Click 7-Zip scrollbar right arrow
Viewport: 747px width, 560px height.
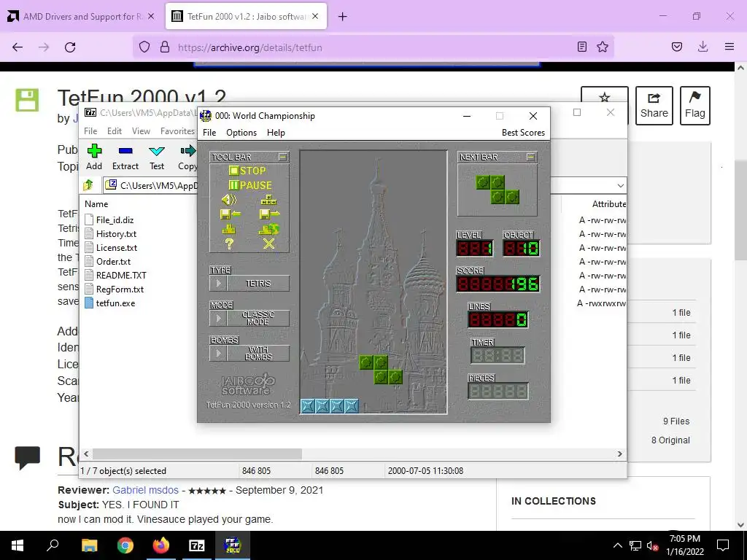click(x=620, y=454)
